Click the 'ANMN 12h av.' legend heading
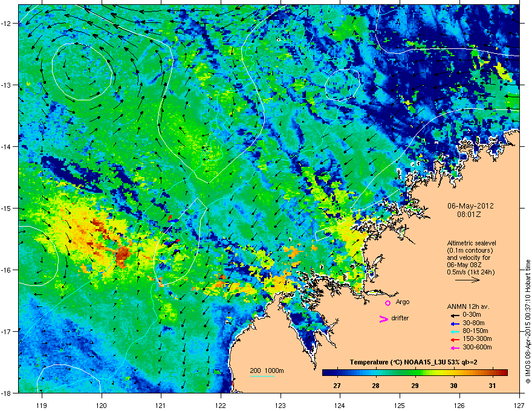The image size is (532, 411). [x=468, y=306]
